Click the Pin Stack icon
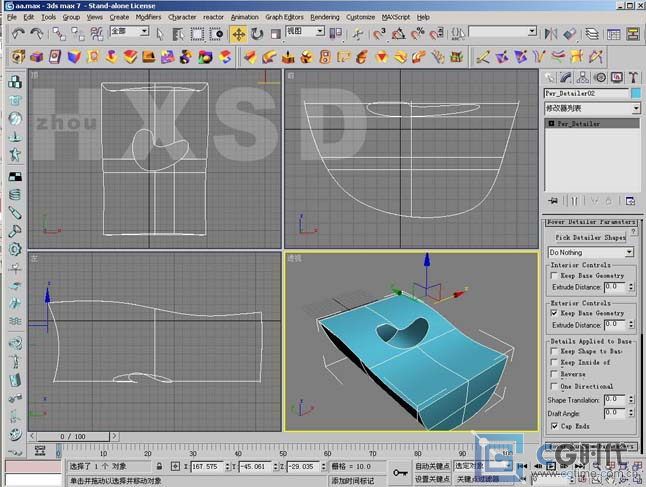Image resolution: width=646 pixels, height=487 pixels. coord(553,201)
